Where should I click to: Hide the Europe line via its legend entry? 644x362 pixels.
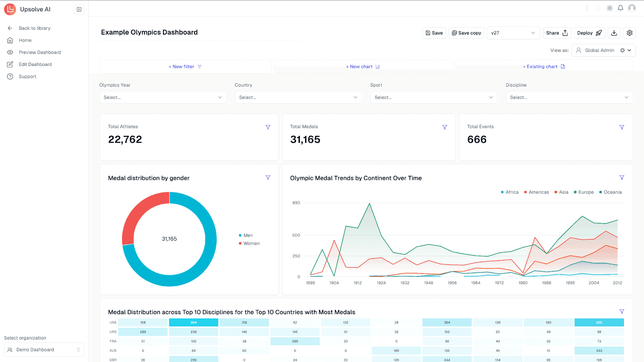click(x=584, y=192)
